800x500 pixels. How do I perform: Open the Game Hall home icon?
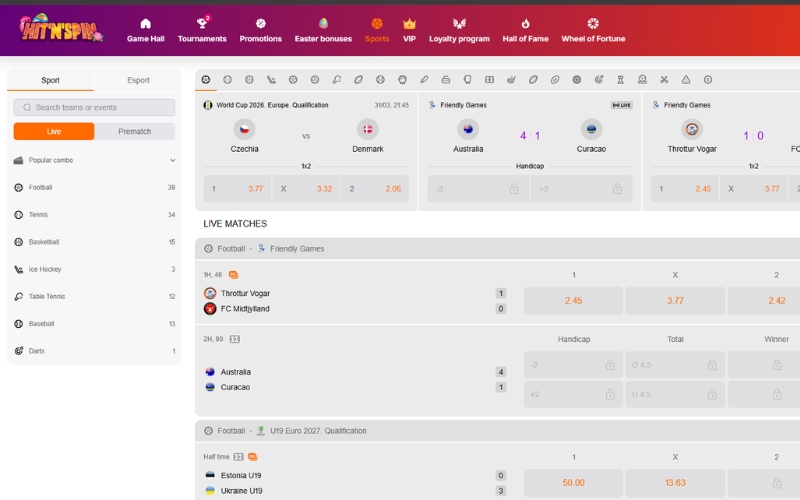[x=145, y=23]
